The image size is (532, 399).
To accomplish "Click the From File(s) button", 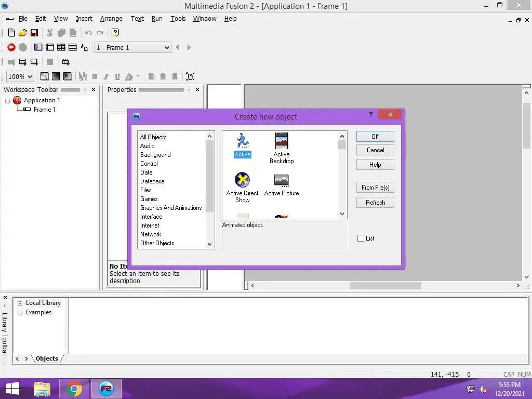I will (375, 187).
